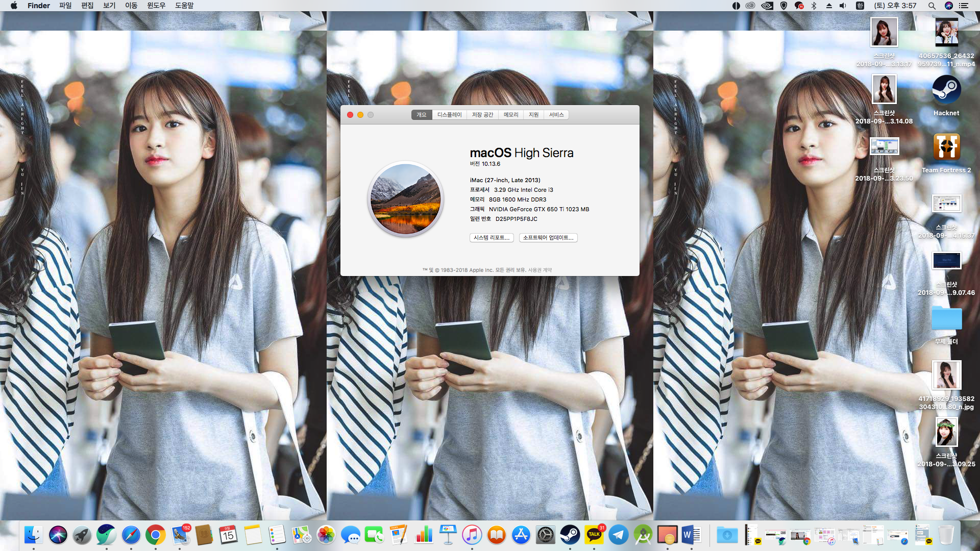Open Finder from the Dock
Screen dimensions: 980x551
(34, 535)
